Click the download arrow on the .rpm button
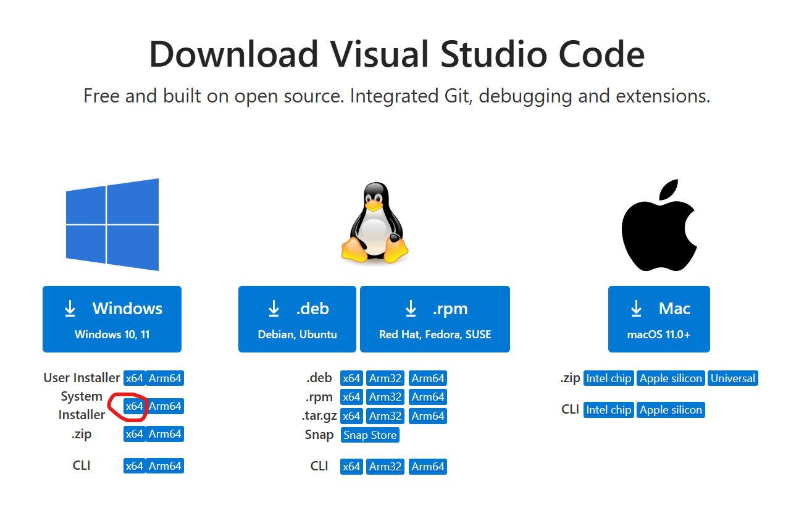812x521 pixels. coord(411,309)
